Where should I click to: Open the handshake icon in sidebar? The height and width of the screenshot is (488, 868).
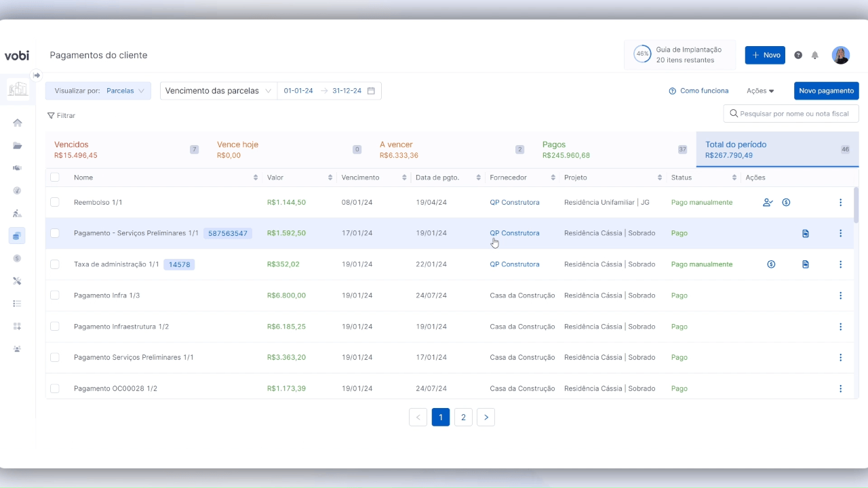tap(18, 168)
